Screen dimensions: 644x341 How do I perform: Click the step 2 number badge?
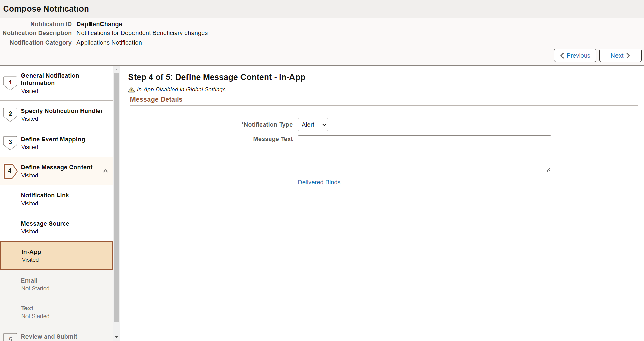[x=10, y=114]
